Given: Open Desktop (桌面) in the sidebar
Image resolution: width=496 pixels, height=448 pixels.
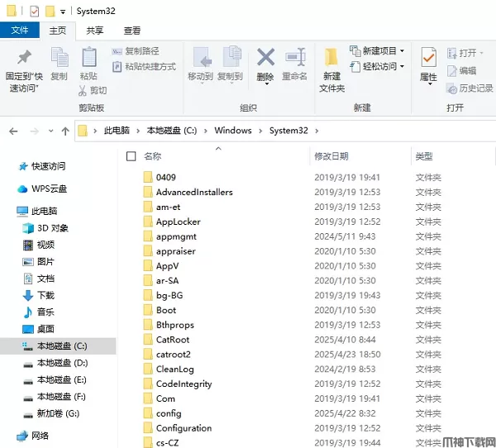Looking at the screenshot, I should [39, 329].
